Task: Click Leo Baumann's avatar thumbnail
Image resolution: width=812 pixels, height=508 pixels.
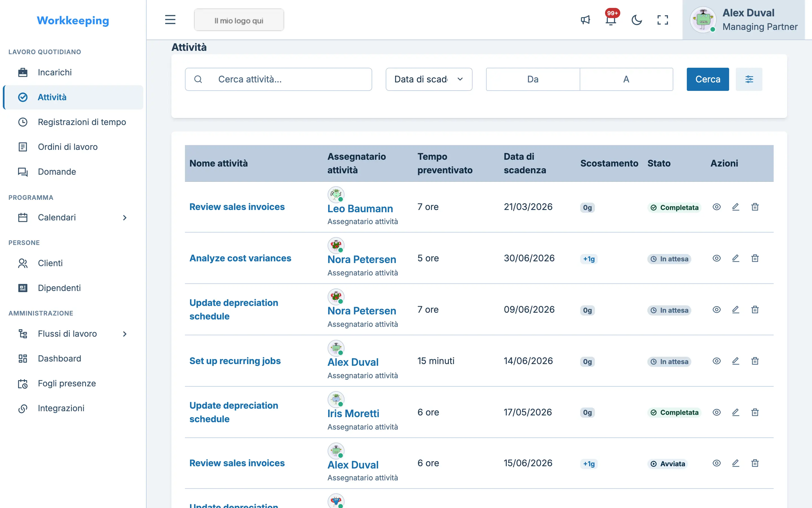Action: pyautogui.click(x=336, y=194)
